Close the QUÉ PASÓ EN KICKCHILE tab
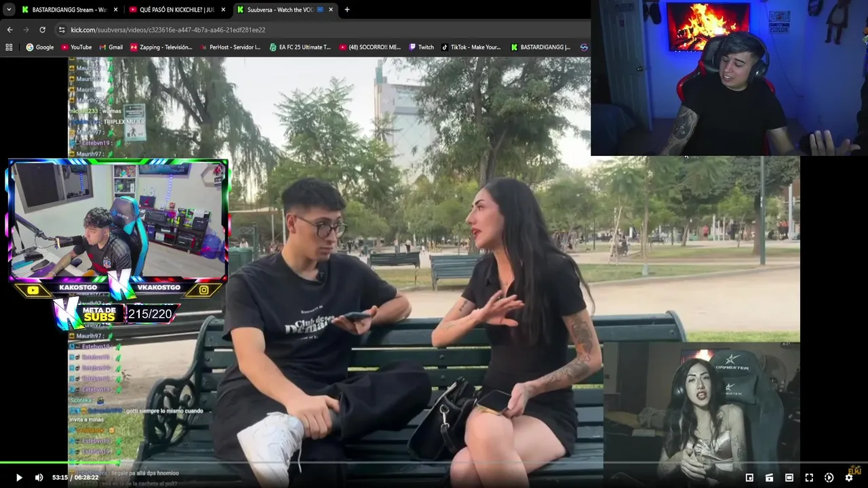 tap(223, 9)
